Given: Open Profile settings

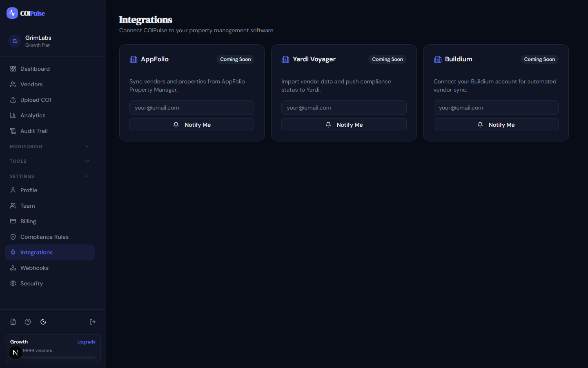Looking at the screenshot, I should [50, 190].
